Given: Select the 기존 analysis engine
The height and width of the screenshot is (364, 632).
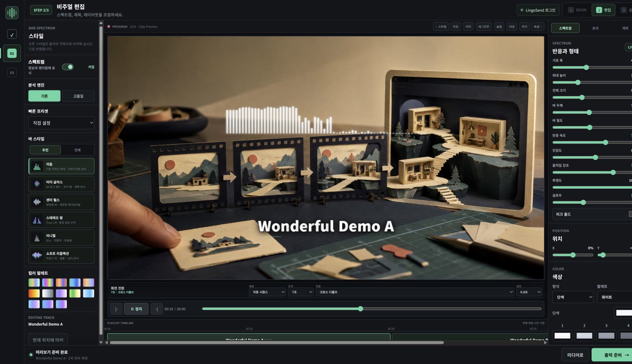Looking at the screenshot, I should coord(44,96).
